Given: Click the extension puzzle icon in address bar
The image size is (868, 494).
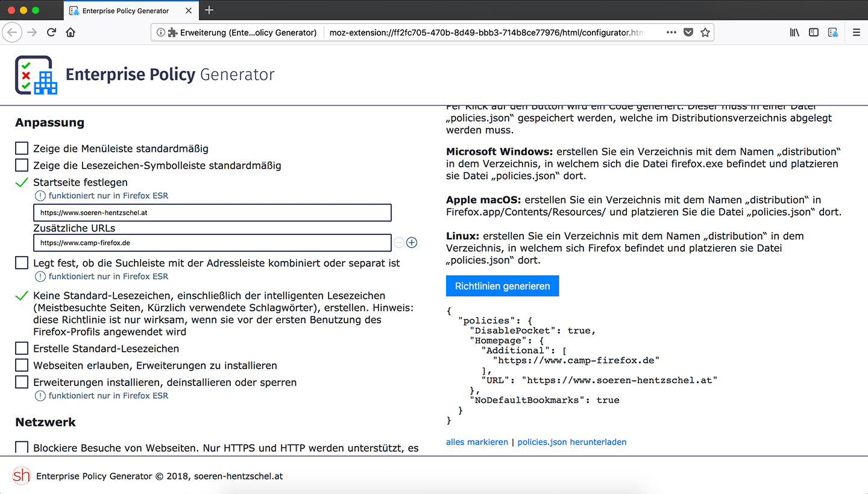Looking at the screenshot, I should coord(173,33).
